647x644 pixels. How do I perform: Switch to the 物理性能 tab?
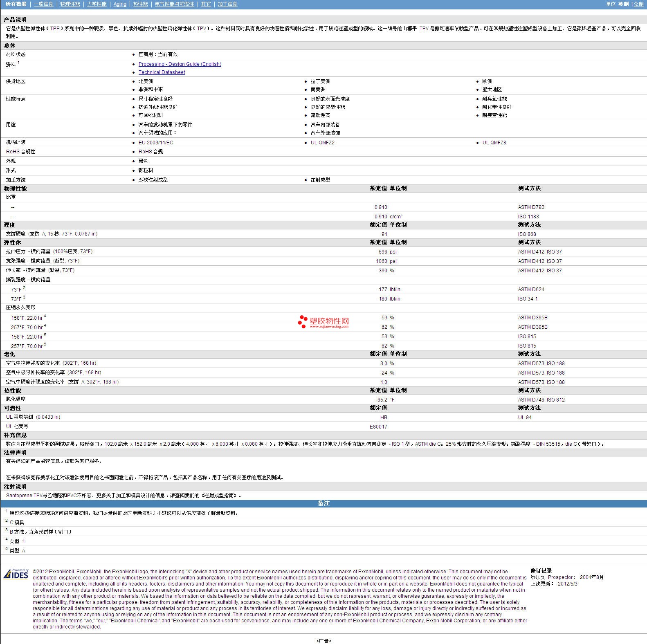[x=70, y=4]
